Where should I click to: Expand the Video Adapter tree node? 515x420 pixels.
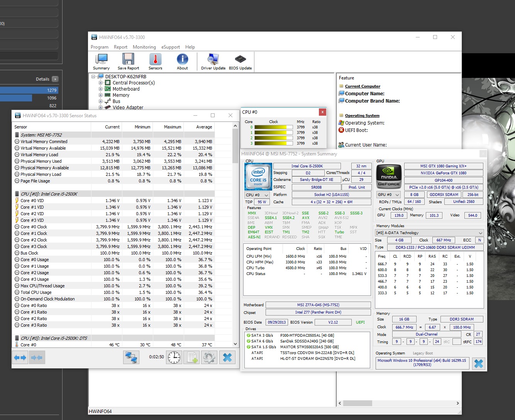100,107
